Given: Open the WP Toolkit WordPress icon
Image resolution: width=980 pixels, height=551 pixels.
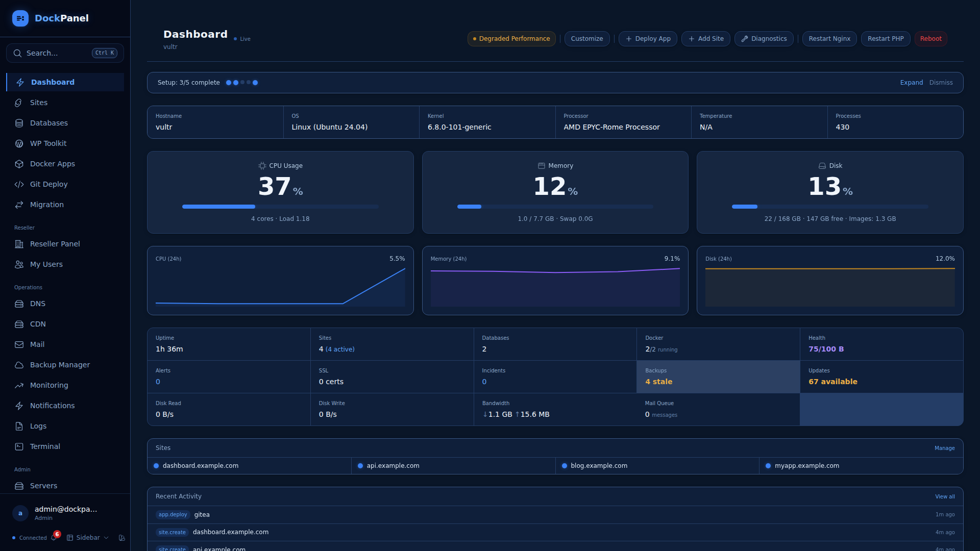Looking at the screenshot, I should pyautogui.click(x=19, y=143).
